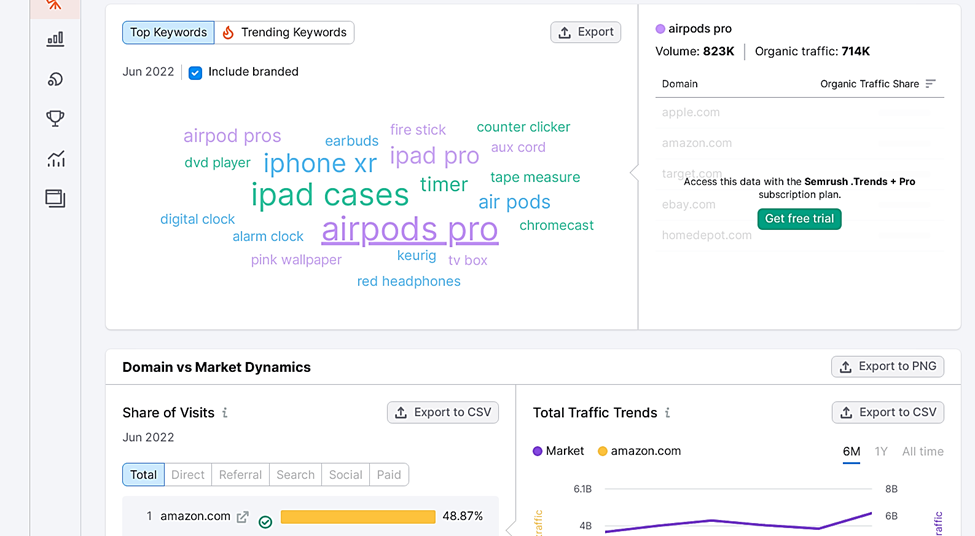Toggle the Include branded checkbox
The image size is (975, 536).
pyautogui.click(x=195, y=73)
